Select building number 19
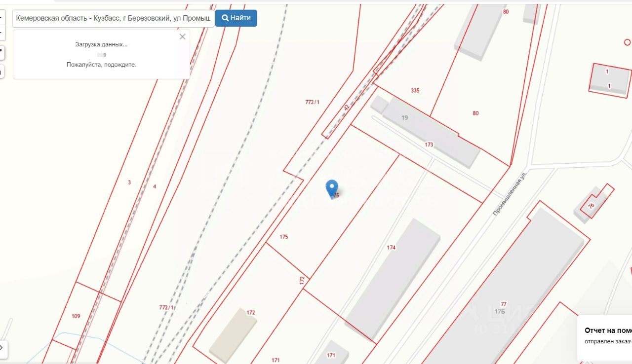This screenshot has height=364, width=632. (x=405, y=117)
